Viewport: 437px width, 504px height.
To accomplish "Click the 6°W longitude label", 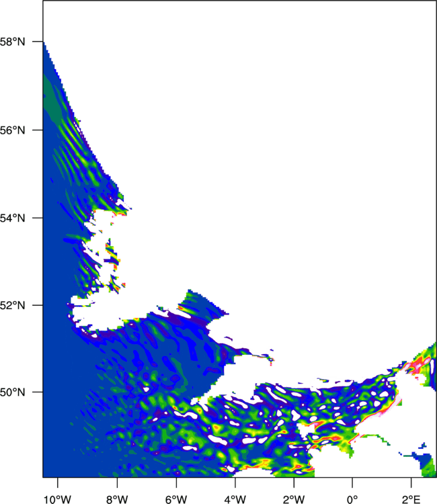I will (x=176, y=499).
